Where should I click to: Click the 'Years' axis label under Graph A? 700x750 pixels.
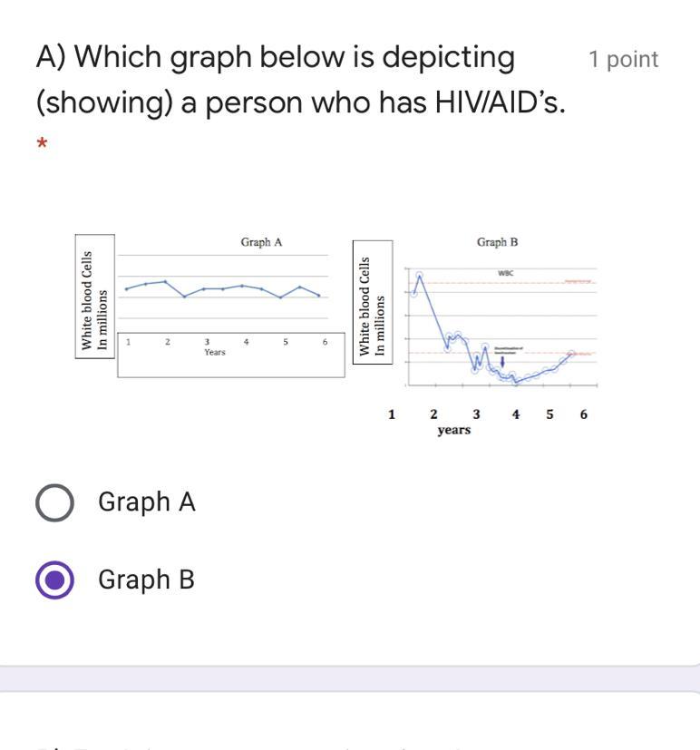pos(215,352)
